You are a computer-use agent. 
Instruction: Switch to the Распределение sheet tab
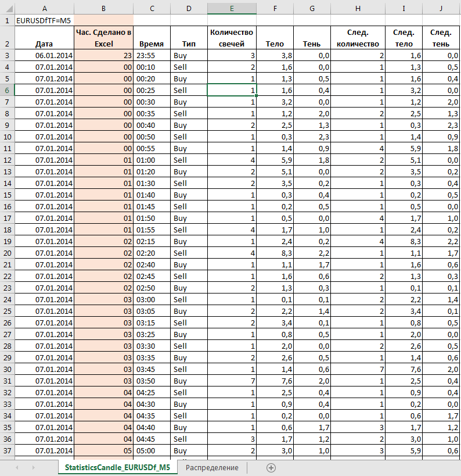coord(212,468)
